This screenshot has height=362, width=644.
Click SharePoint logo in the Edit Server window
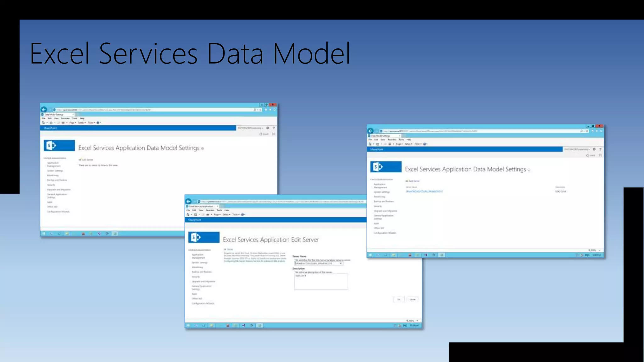[204, 237]
